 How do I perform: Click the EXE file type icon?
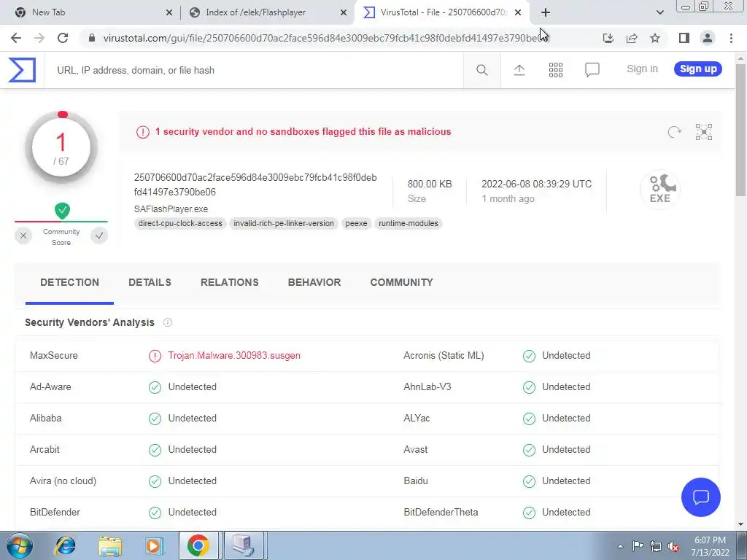pyautogui.click(x=659, y=189)
